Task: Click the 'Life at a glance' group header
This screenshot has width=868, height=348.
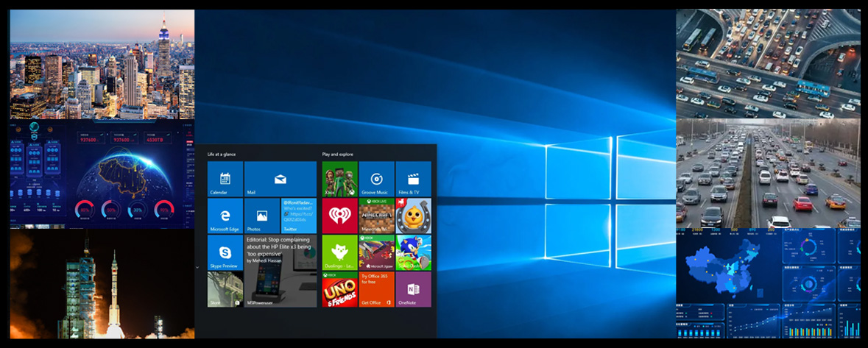Action: [221, 154]
